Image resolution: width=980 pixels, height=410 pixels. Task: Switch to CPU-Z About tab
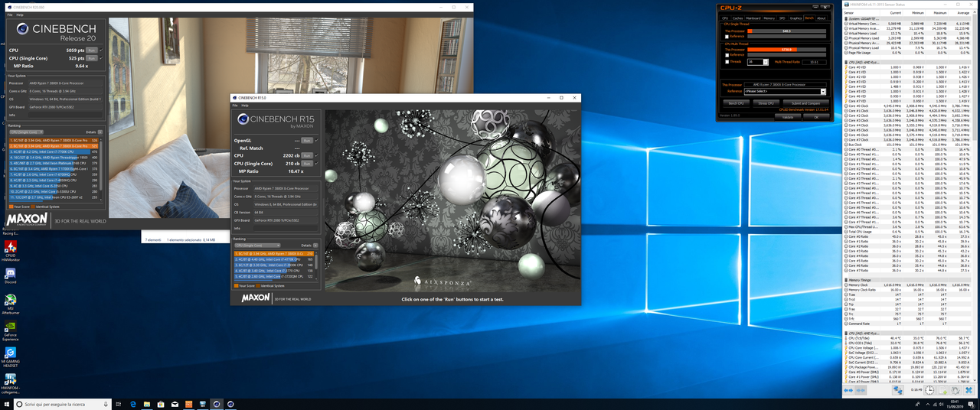pyautogui.click(x=821, y=18)
